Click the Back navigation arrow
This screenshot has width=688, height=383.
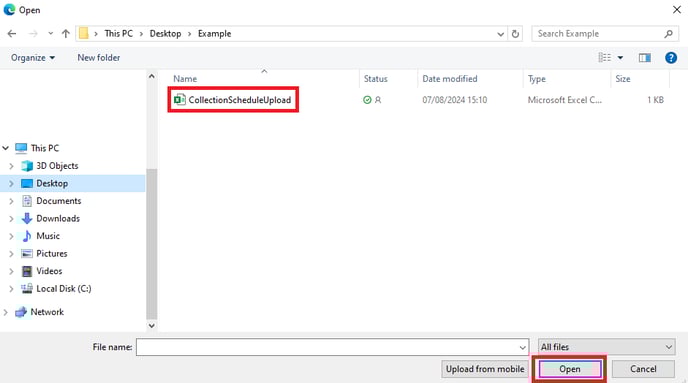(12, 34)
